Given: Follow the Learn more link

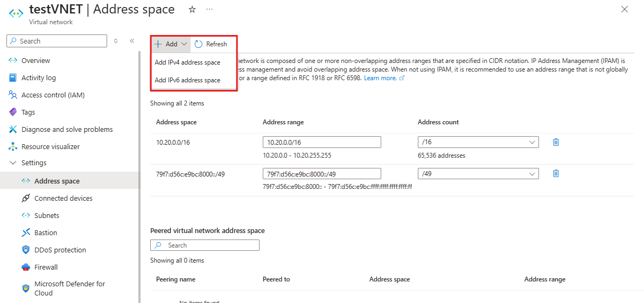Looking at the screenshot, I should (384, 78).
